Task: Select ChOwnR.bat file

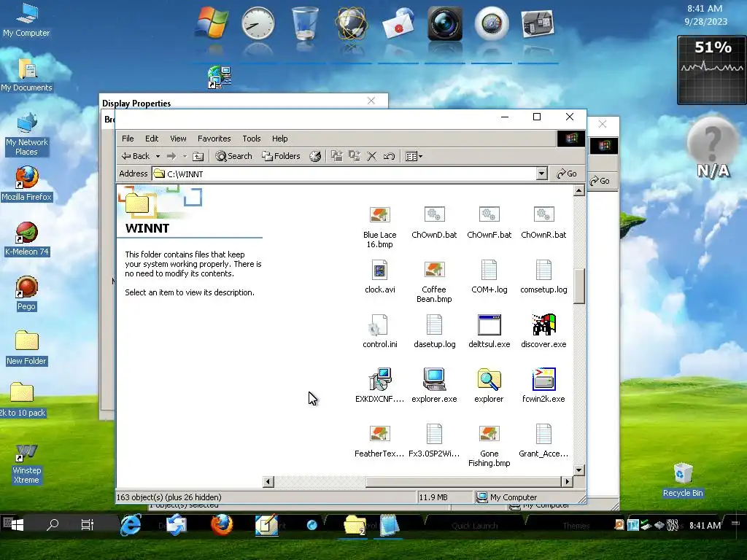Action: pyautogui.click(x=543, y=222)
